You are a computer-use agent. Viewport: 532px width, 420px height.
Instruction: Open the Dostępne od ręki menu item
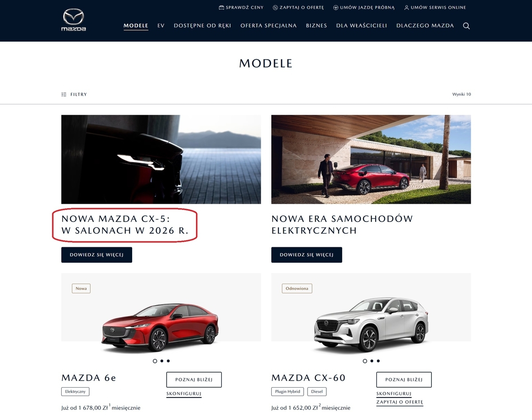tap(203, 26)
